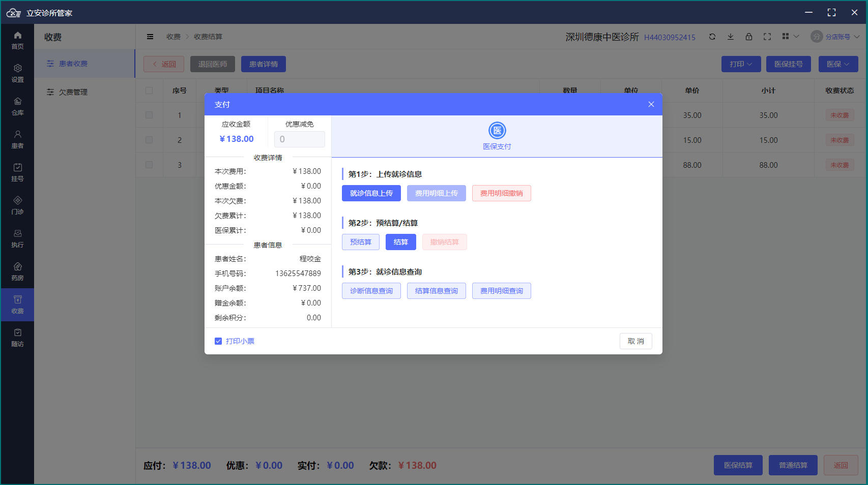Select the 收费 billing sidebar module

[17, 305]
